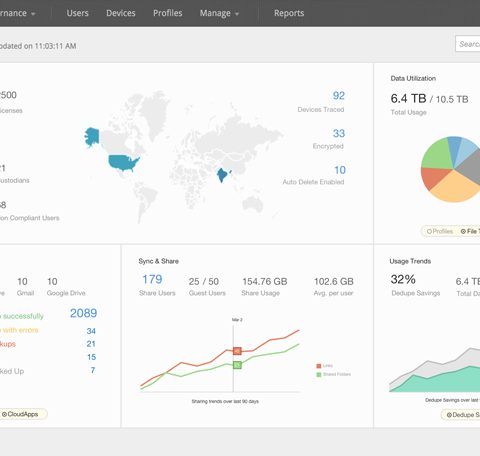Click the 92 Devices Traced value

[339, 96]
